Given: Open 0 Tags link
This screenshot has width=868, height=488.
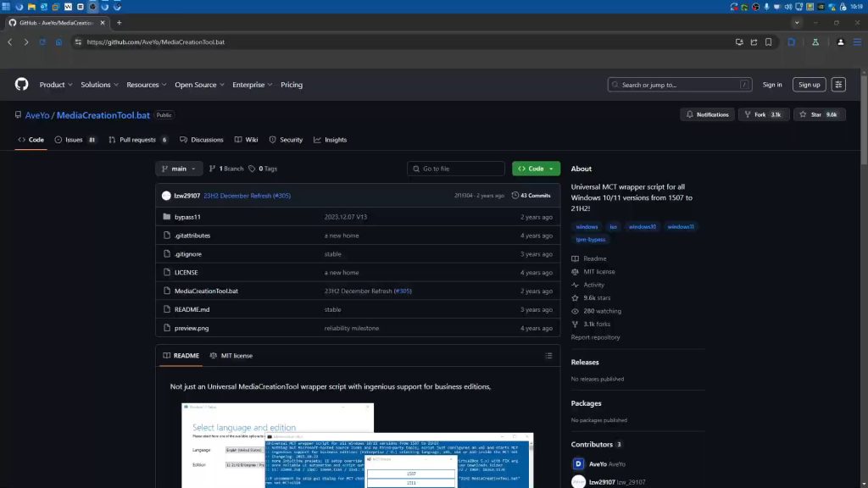Looking at the screenshot, I should tap(263, 169).
